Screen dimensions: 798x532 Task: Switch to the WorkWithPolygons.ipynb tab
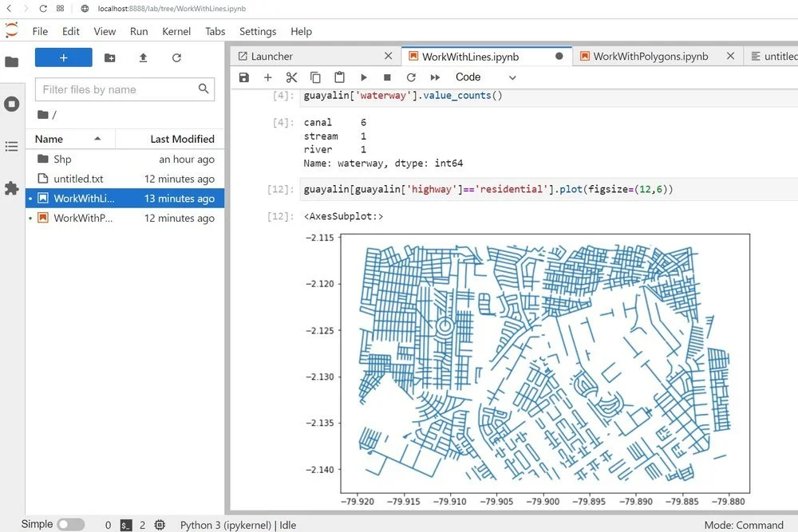(650, 57)
